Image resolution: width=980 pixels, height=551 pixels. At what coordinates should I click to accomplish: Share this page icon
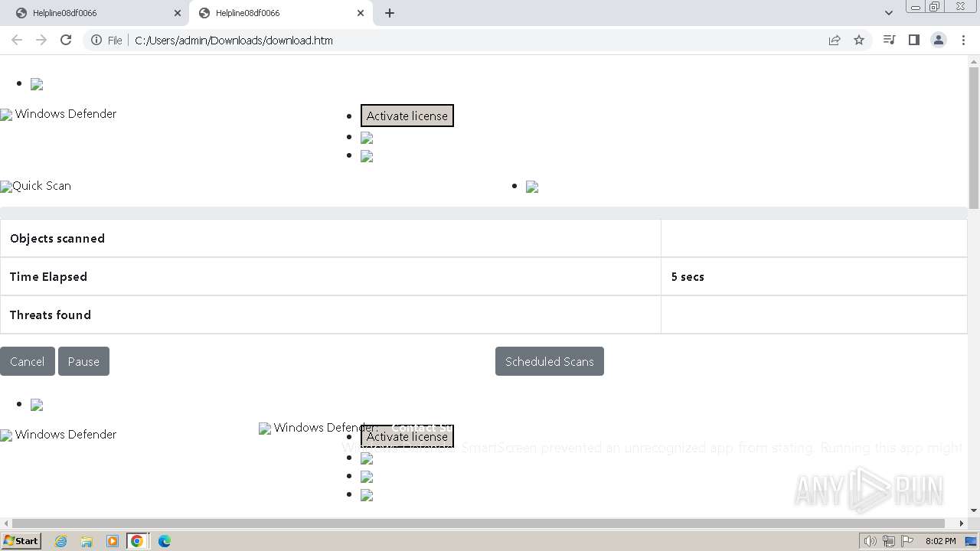pyautogui.click(x=835, y=40)
